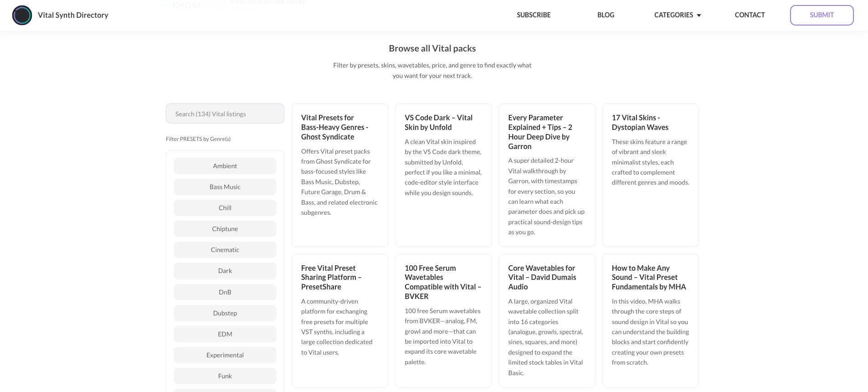Image resolution: width=868 pixels, height=392 pixels.
Task: Open VS Code Dark skin listing
Action: coord(438,123)
